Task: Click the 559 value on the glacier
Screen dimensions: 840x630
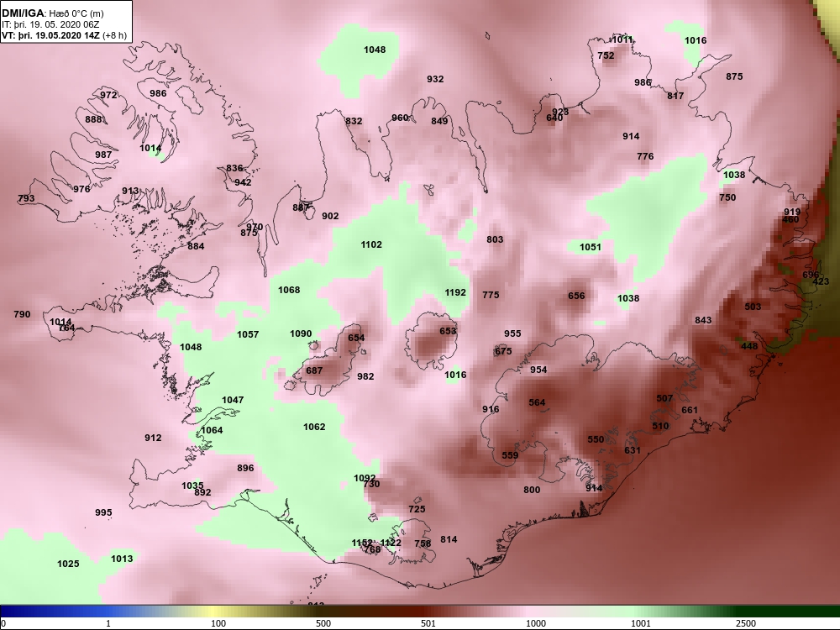Action: tap(510, 455)
